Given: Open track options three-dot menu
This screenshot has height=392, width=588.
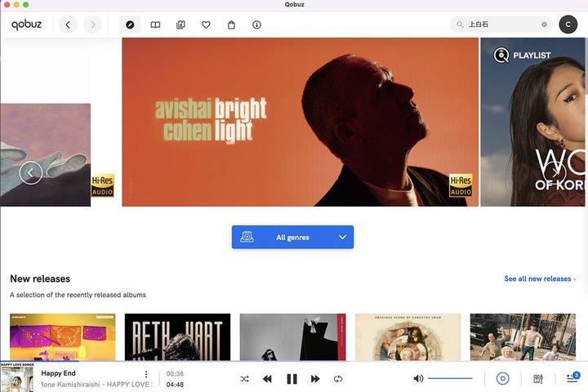Looking at the screenshot, I should click(146, 374).
